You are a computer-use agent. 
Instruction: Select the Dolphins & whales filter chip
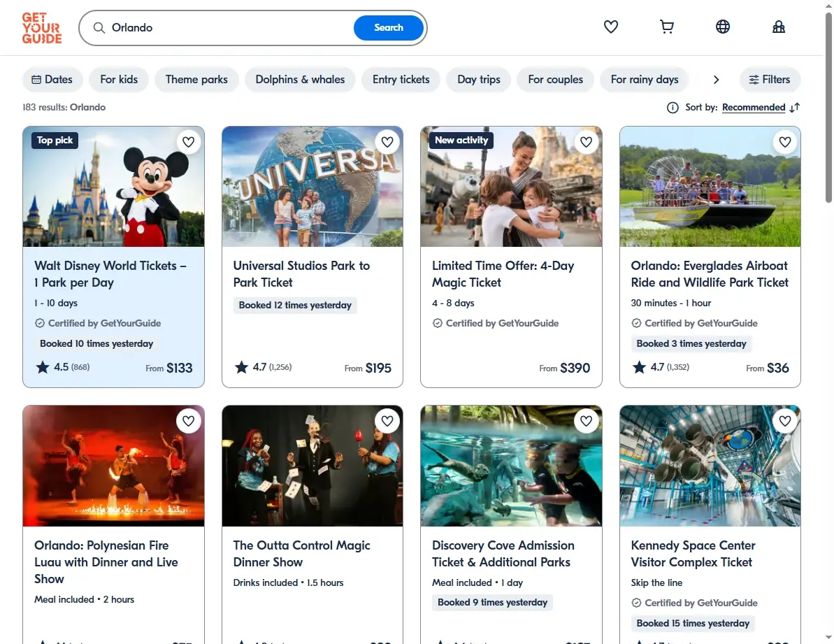pos(300,80)
